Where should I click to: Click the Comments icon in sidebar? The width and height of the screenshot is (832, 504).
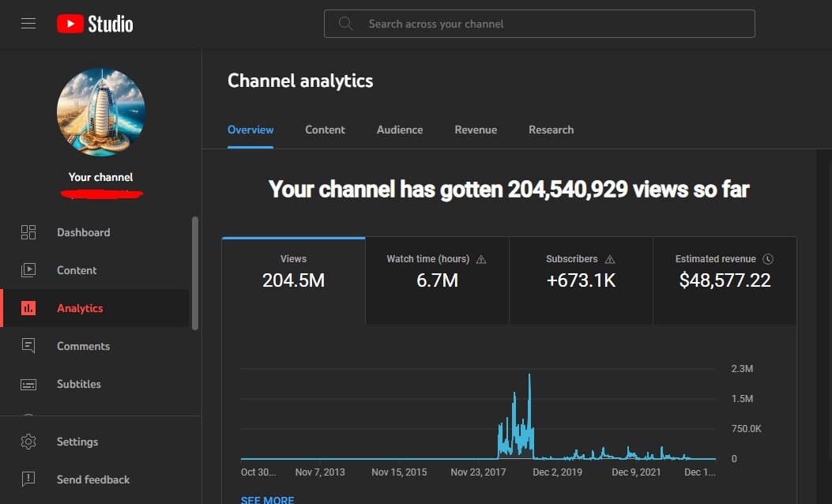(x=28, y=346)
